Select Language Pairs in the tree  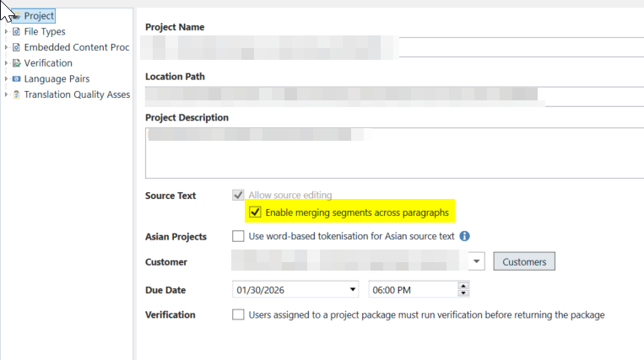[57, 78]
